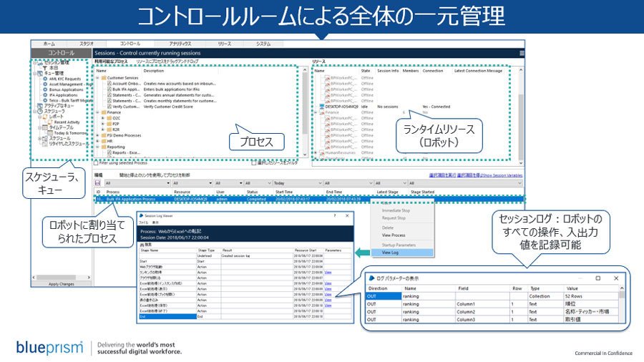Click the Finance resource pool icon
Image resolution: width=644 pixels, height=362 pixels.
[322, 112]
